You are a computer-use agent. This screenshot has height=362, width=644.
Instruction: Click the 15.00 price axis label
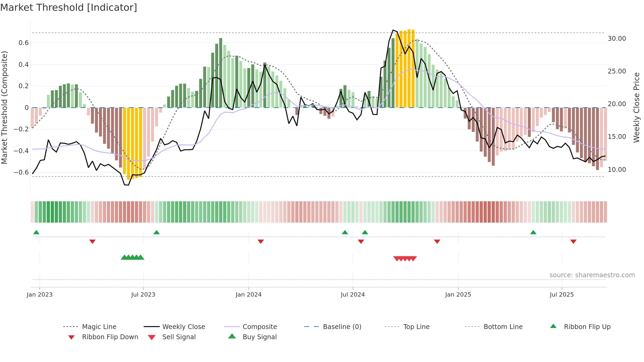(x=617, y=137)
